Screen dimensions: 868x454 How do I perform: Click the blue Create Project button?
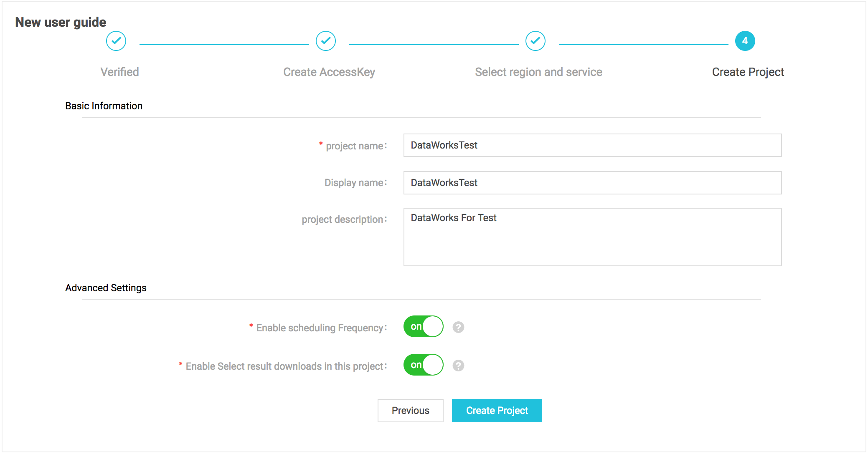click(497, 411)
